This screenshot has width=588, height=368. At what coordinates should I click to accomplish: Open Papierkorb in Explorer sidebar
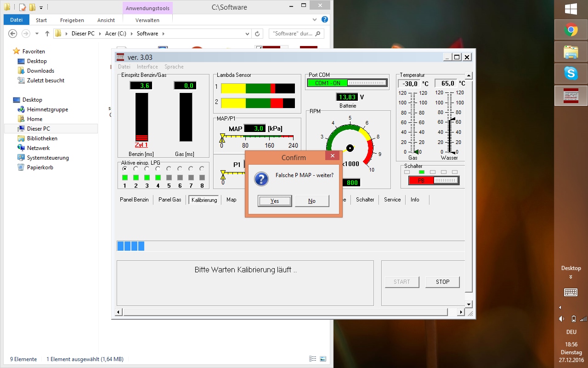[x=40, y=167]
